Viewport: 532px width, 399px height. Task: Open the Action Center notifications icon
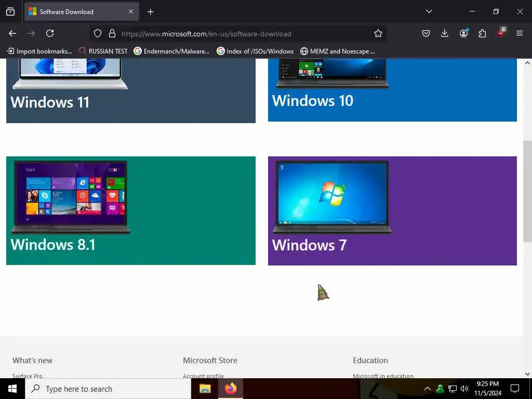click(515, 389)
